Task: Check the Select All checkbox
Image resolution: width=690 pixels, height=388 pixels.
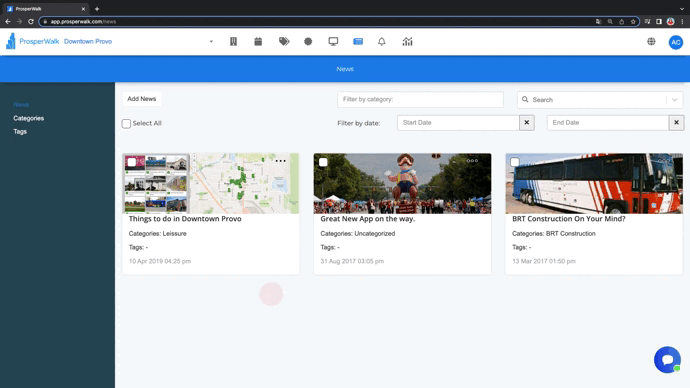Action: [126, 124]
